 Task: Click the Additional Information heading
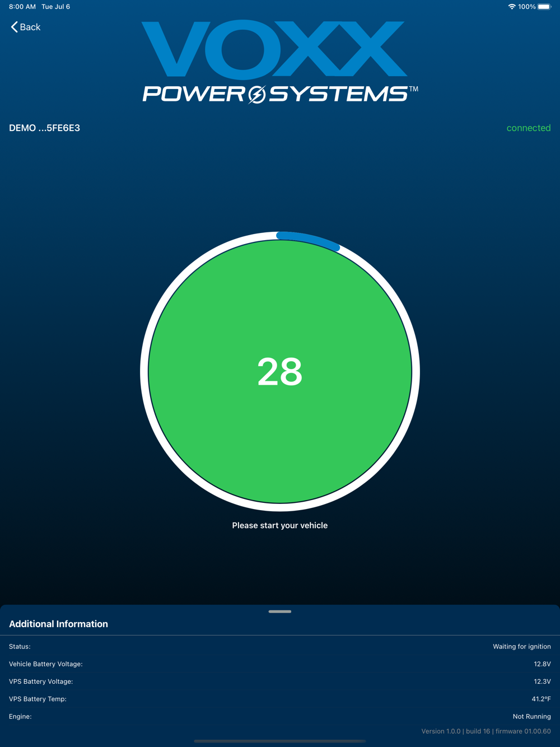coord(58,624)
